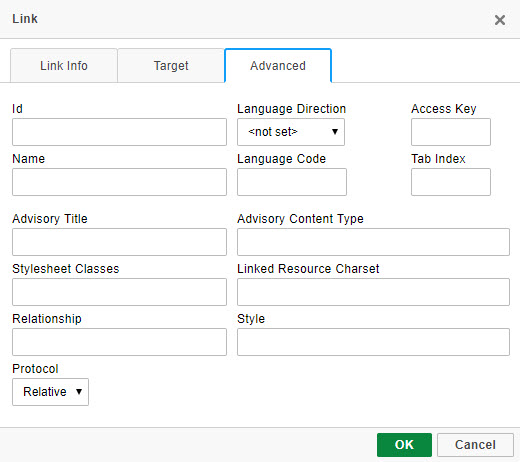Focus the Stylesheet Classes field
Image resolution: width=520 pixels, height=462 pixels.
point(119,292)
